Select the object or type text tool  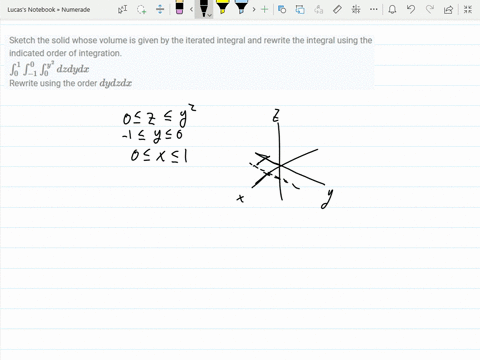click(x=122, y=9)
